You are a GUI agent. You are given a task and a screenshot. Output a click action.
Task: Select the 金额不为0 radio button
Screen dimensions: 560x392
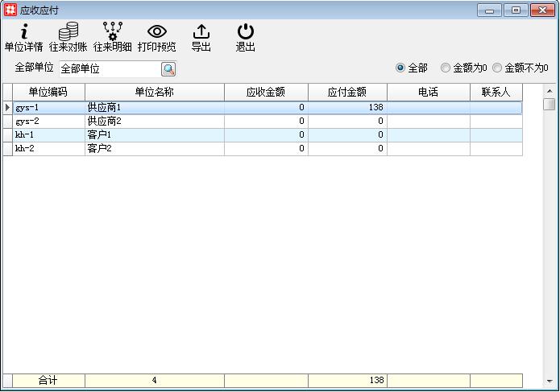click(497, 68)
